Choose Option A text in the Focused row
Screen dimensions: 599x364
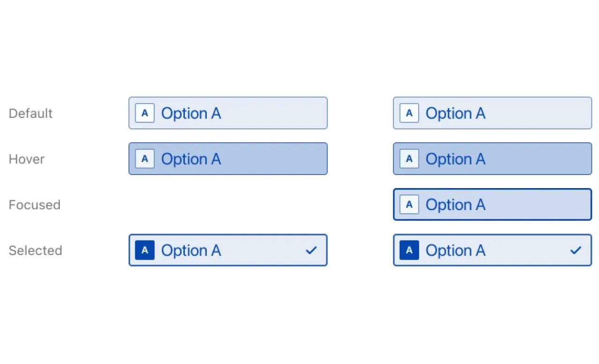tap(455, 205)
